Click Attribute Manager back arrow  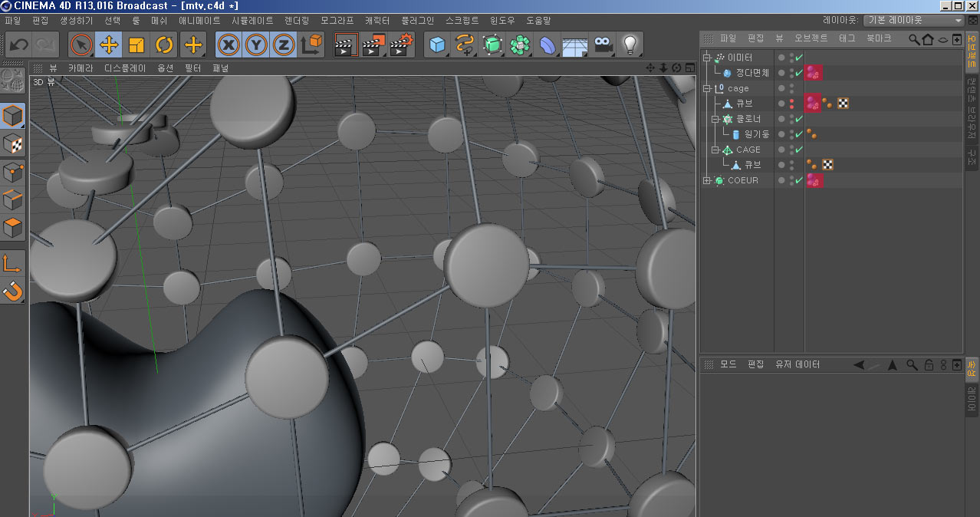click(x=860, y=365)
